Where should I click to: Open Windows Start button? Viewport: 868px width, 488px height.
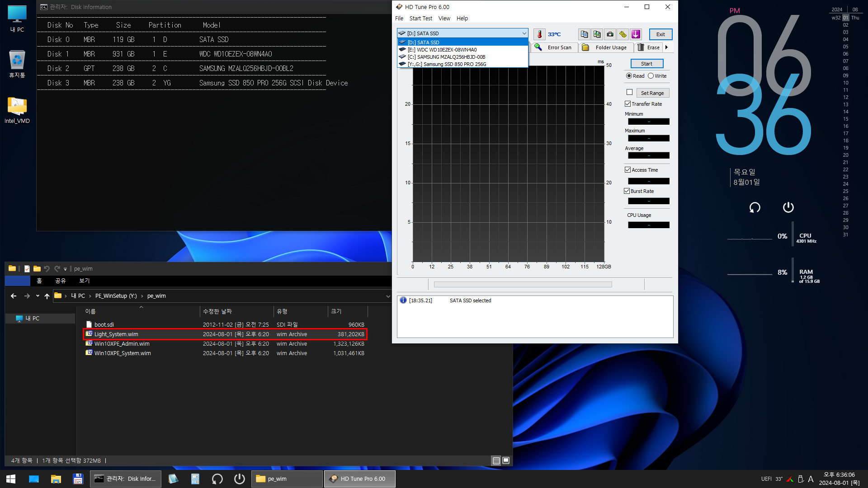(x=11, y=479)
